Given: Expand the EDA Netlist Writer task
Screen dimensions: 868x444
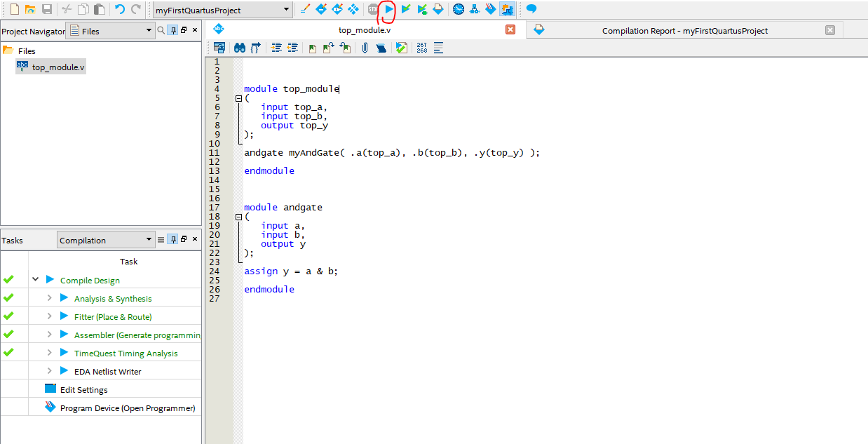Looking at the screenshot, I should coord(50,371).
